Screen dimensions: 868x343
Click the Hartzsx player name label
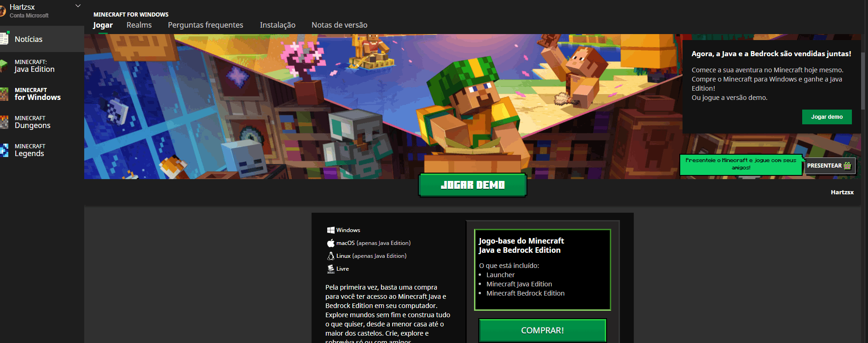tap(842, 192)
